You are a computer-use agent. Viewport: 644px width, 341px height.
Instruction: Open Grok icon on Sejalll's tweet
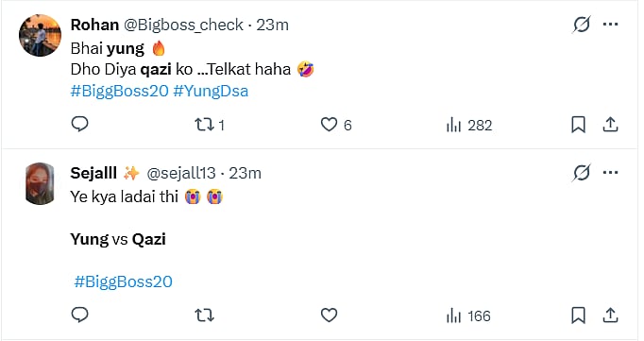(x=582, y=173)
